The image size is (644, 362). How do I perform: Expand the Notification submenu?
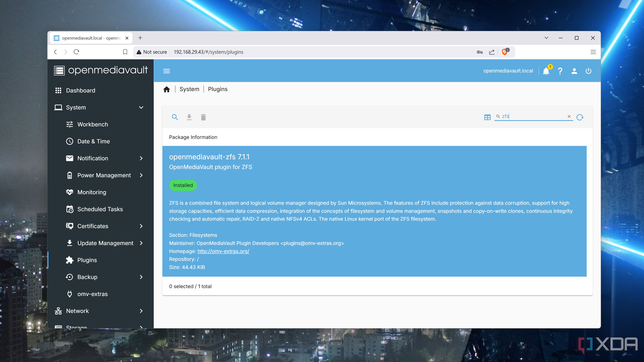141,158
